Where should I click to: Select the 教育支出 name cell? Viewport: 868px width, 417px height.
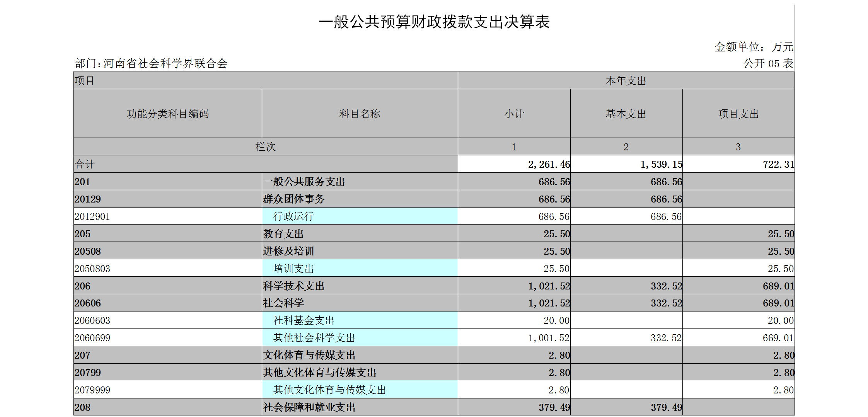(x=360, y=233)
